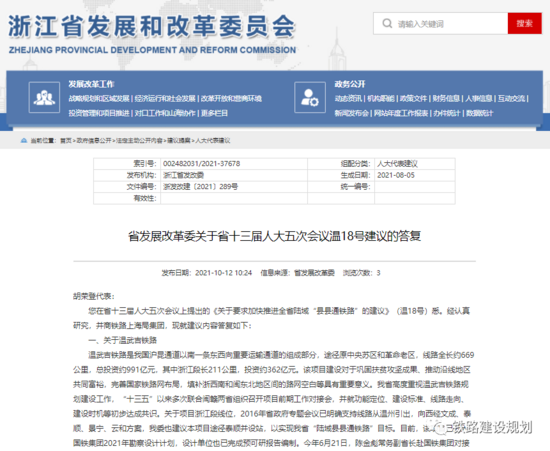Click the breadcrumb home location icon
The width and height of the screenshot is (550, 451).
click(24, 141)
